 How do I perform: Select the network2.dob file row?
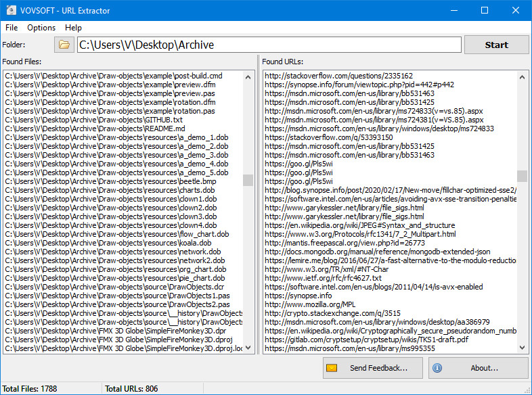pos(123,260)
